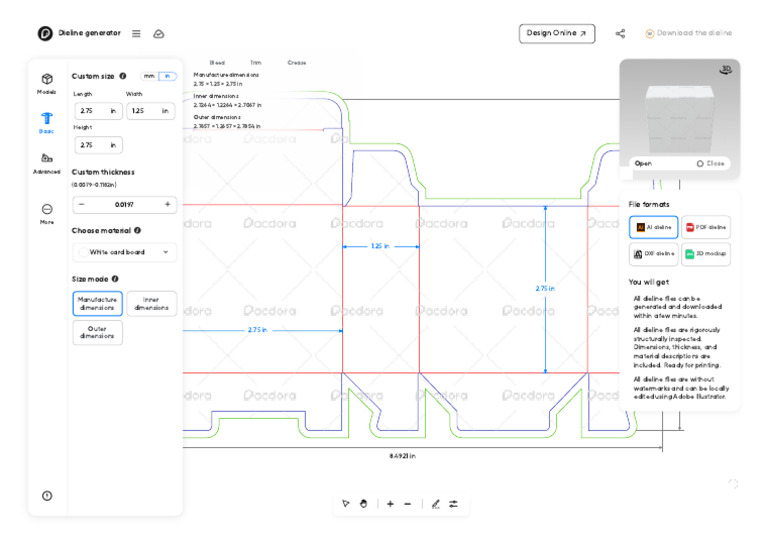Open the White card board material dropdown
768x543 pixels.
pyautogui.click(x=124, y=252)
